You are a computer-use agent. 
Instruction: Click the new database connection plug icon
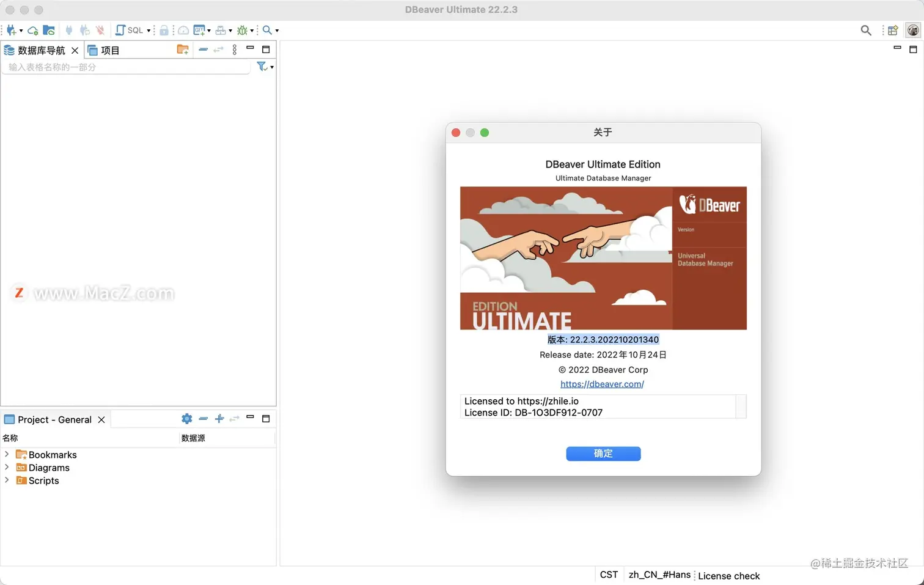click(11, 30)
